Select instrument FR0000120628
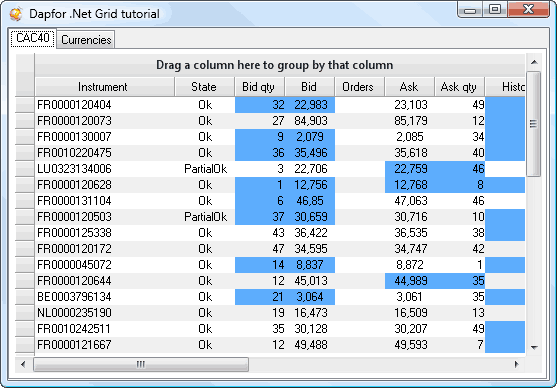The image size is (557, 388). point(74,185)
